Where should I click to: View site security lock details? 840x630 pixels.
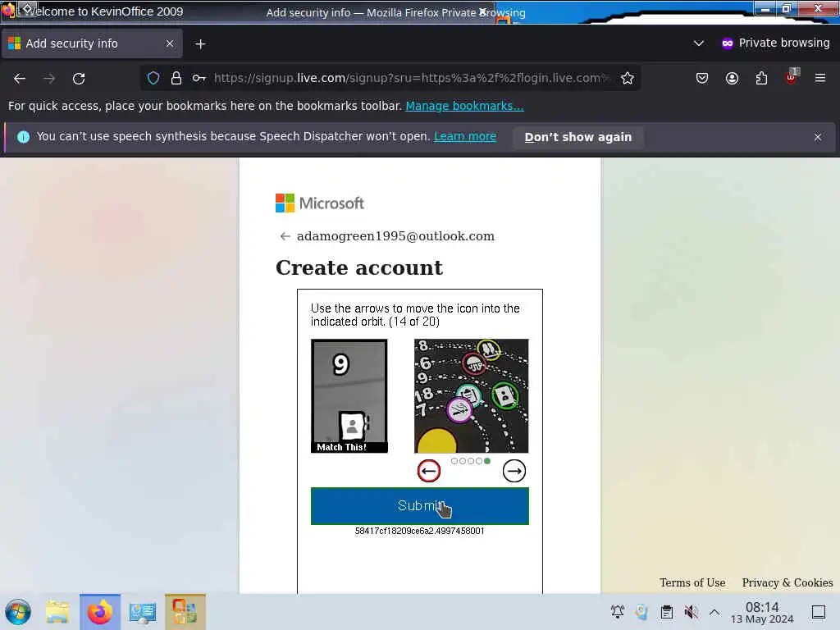[176, 78]
